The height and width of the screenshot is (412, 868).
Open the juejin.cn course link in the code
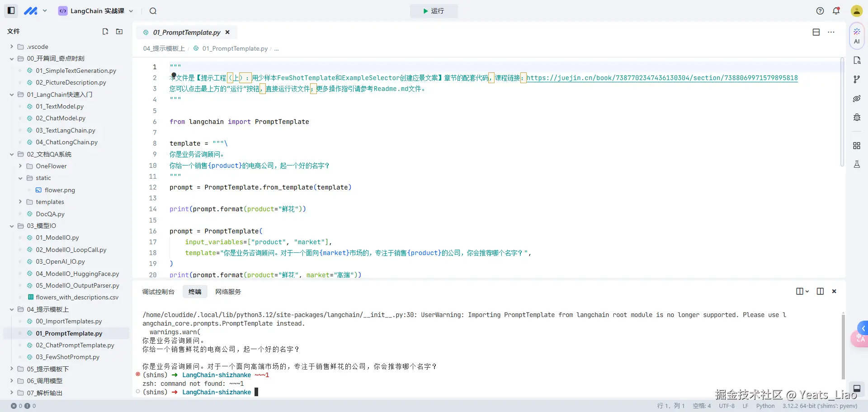pyautogui.click(x=662, y=78)
